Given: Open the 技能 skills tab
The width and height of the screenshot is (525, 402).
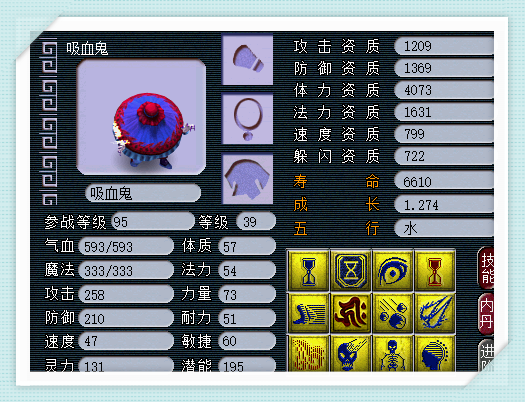Looking at the screenshot, I should point(486,268).
